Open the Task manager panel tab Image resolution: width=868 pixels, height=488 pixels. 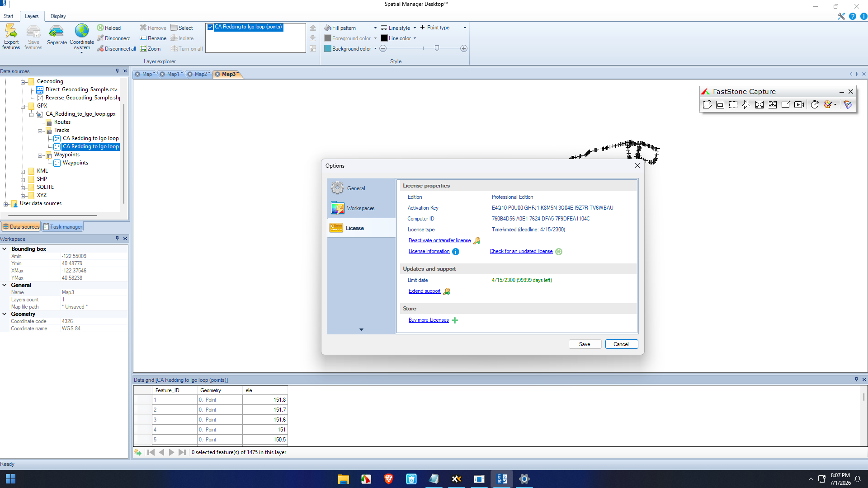click(63, 227)
